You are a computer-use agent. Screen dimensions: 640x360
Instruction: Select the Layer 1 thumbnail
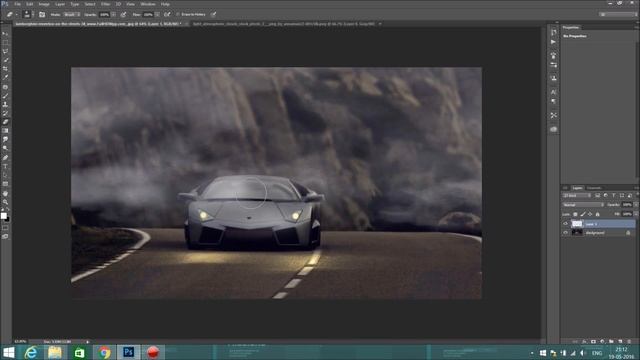[577, 224]
